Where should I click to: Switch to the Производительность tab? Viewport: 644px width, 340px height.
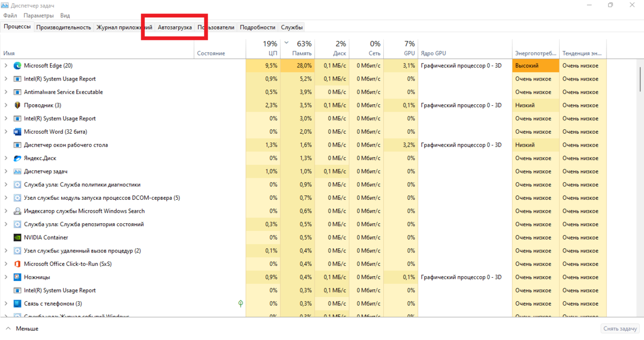63,27
